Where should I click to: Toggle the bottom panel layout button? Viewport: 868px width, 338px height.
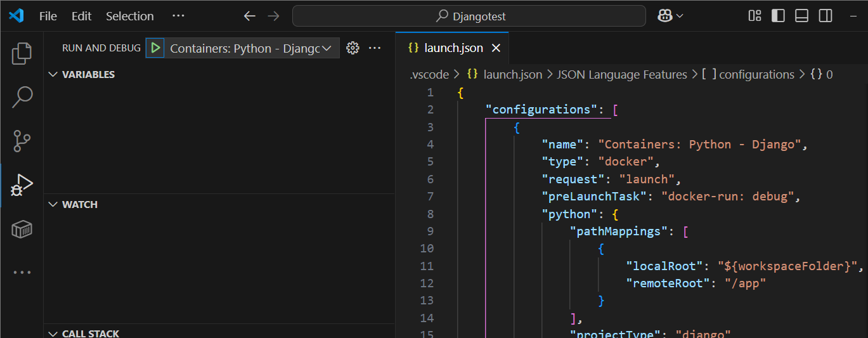[x=801, y=16]
